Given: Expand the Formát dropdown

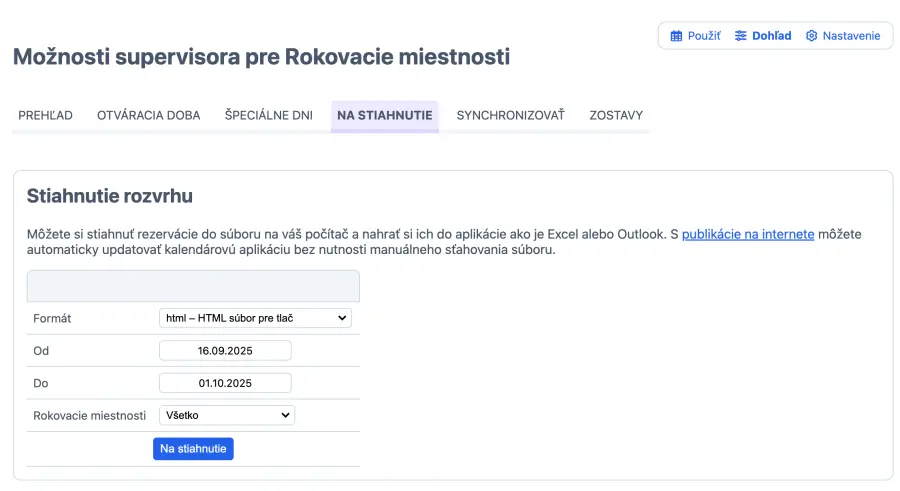Looking at the screenshot, I should [255, 318].
